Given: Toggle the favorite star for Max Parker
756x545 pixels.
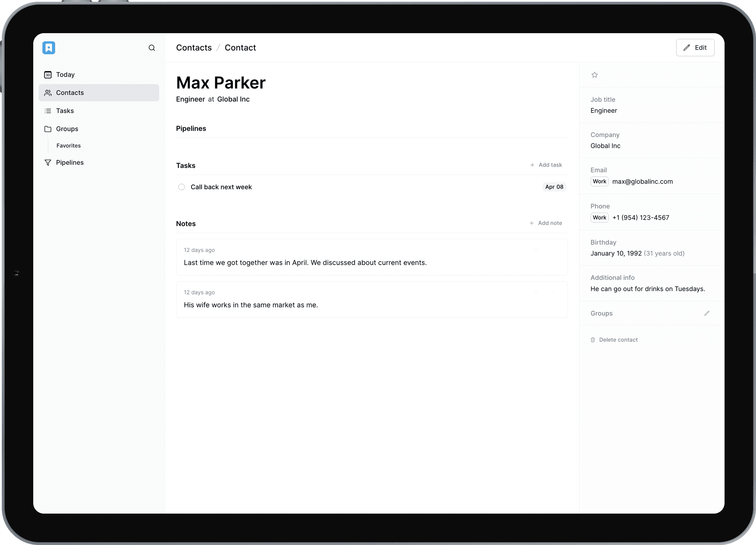Looking at the screenshot, I should pyautogui.click(x=595, y=75).
